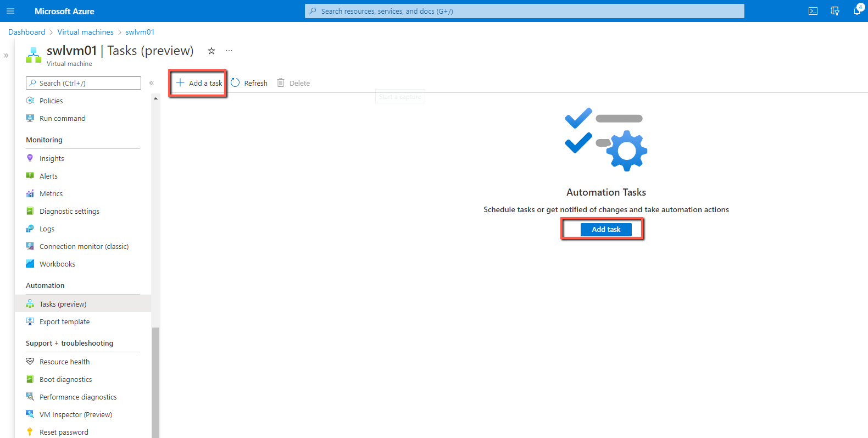Collapse the resource menu with double chevron
Viewport: 868px width, 438px height.
pyautogui.click(x=152, y=83)
